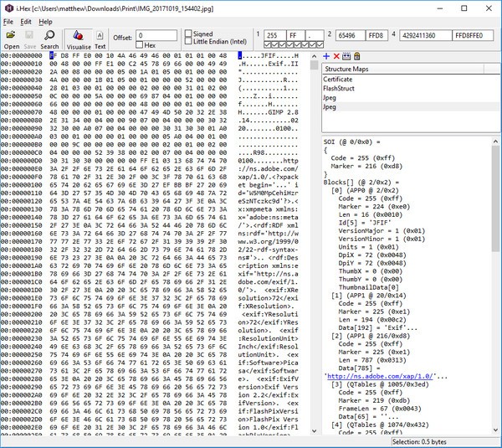
Task: Toggle Little Endian (Intel) checkbox
Action: click(x=188, y=41)
